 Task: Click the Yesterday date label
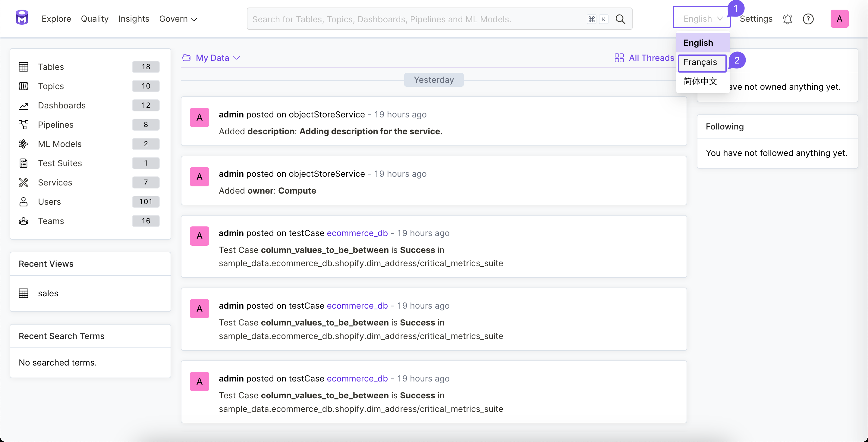[434, 80]
